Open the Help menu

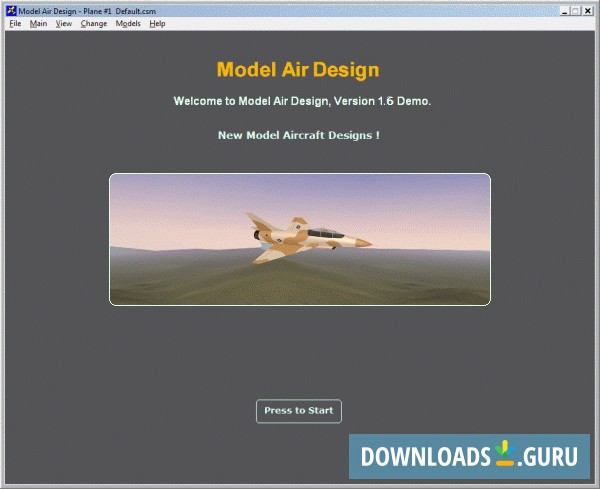pyautogui.click(x=157, y=24)
